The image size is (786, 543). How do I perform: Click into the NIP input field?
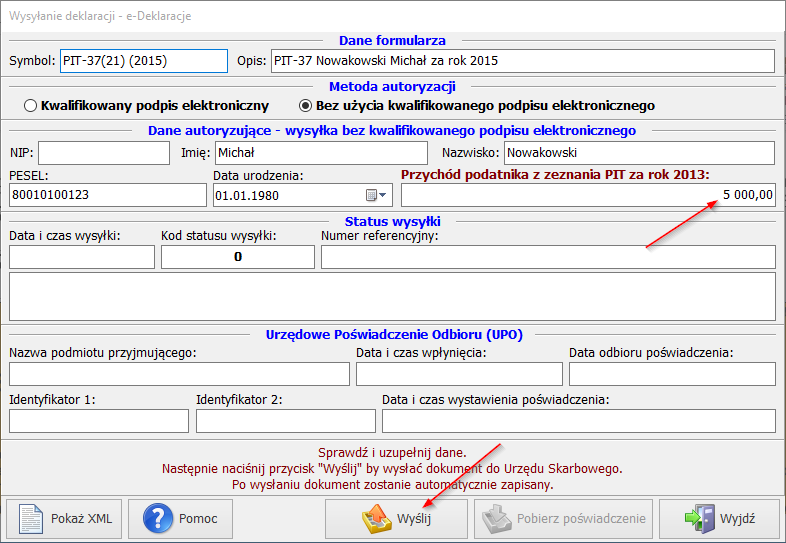click(104, 153)
